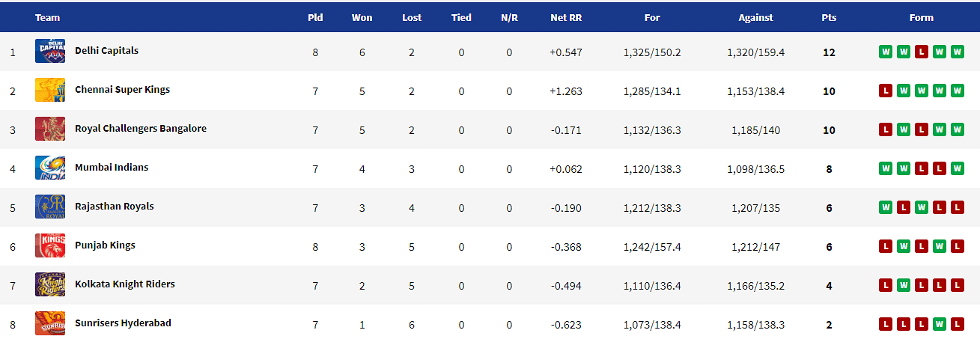This screenshot has width=980, height=348.
Task: Click the Form column header
Action: (x=922, y=17)
